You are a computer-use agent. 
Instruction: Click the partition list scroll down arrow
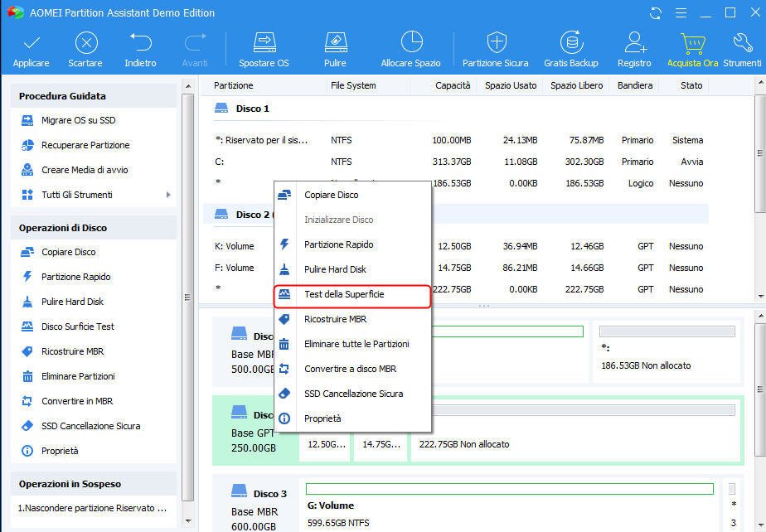pos(761,297)
